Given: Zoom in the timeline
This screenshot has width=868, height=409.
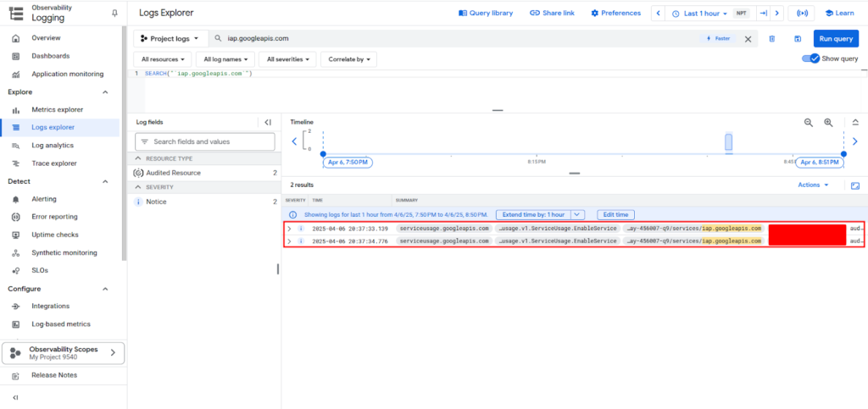Looking at the screenshot, I should point(828,123).
